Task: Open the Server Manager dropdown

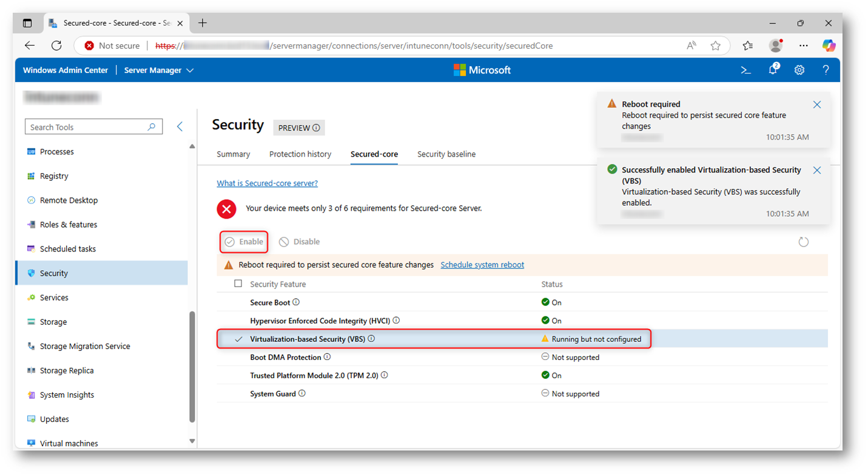Action: (x=159, y=70)
